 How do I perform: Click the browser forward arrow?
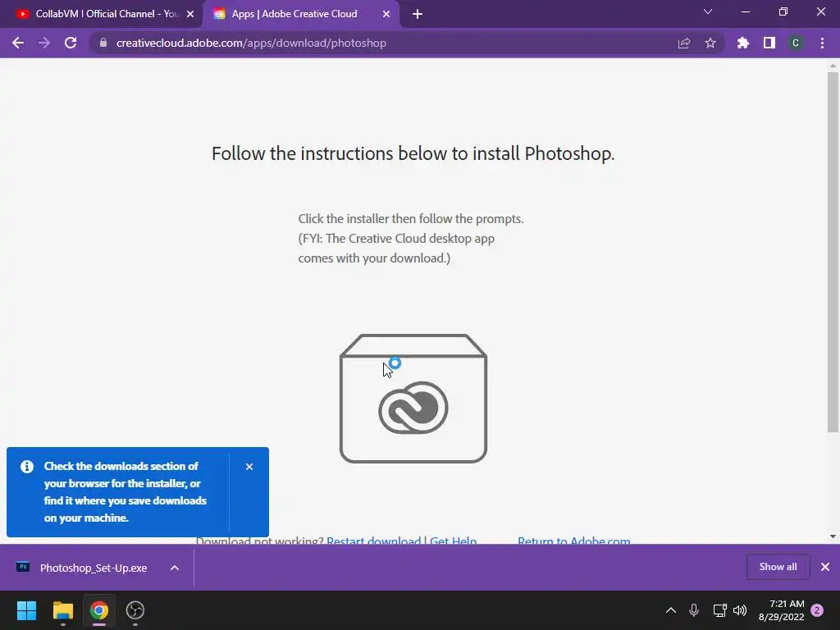click(x=44, y=43)
